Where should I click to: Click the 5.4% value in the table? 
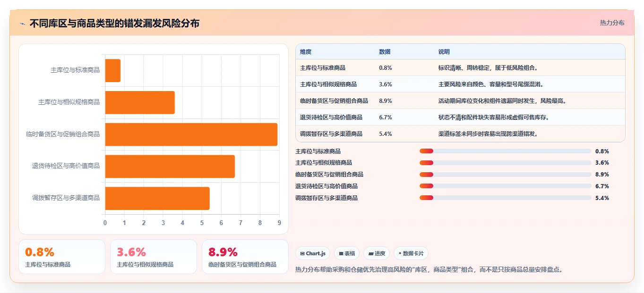[x=386, y=134]
